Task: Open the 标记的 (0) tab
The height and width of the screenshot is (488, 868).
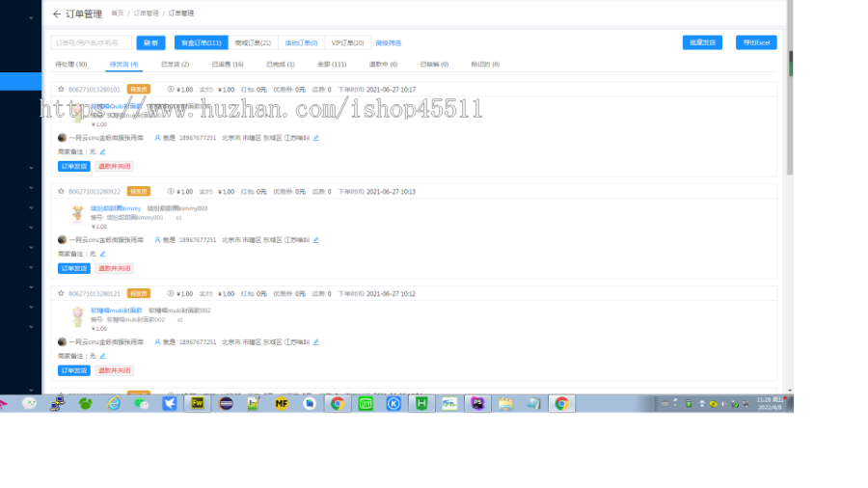Action: [x=485, y=65]
